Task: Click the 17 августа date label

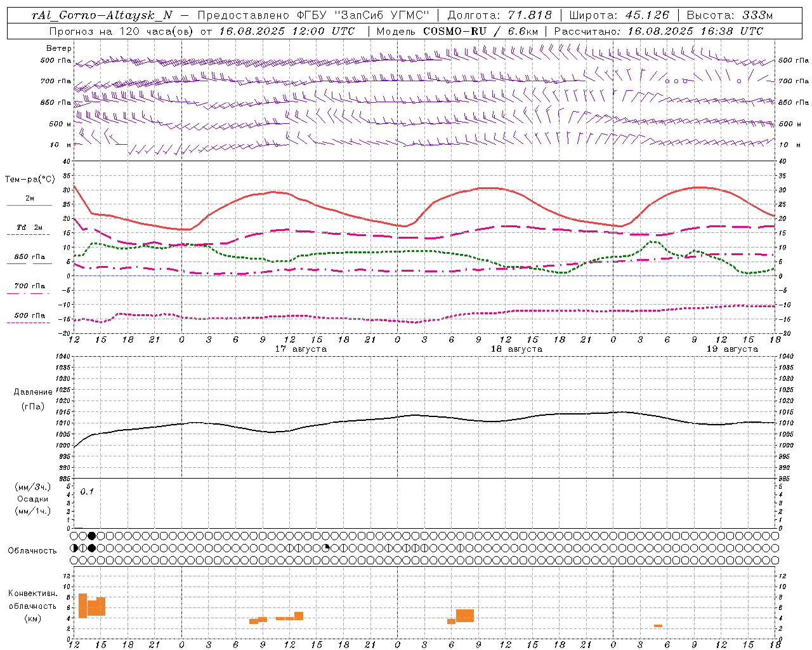Action: tap(301, 349)
